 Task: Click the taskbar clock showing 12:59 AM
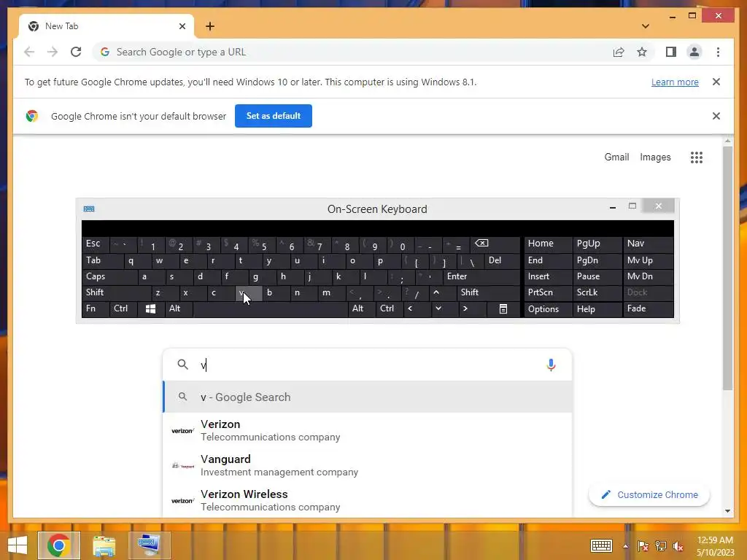715,545
